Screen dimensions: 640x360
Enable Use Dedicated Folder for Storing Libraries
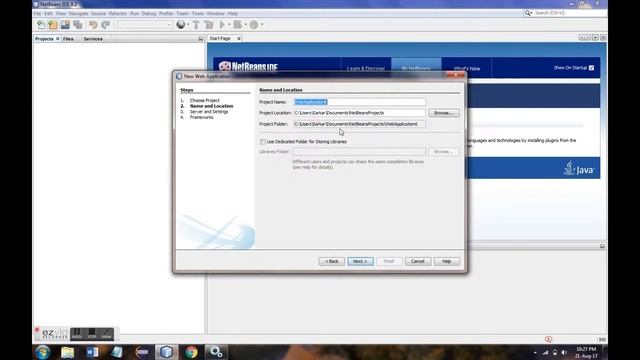262,142
